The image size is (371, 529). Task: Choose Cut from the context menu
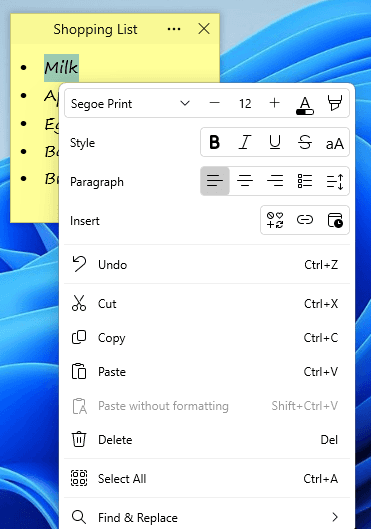[x=207, y=304]
